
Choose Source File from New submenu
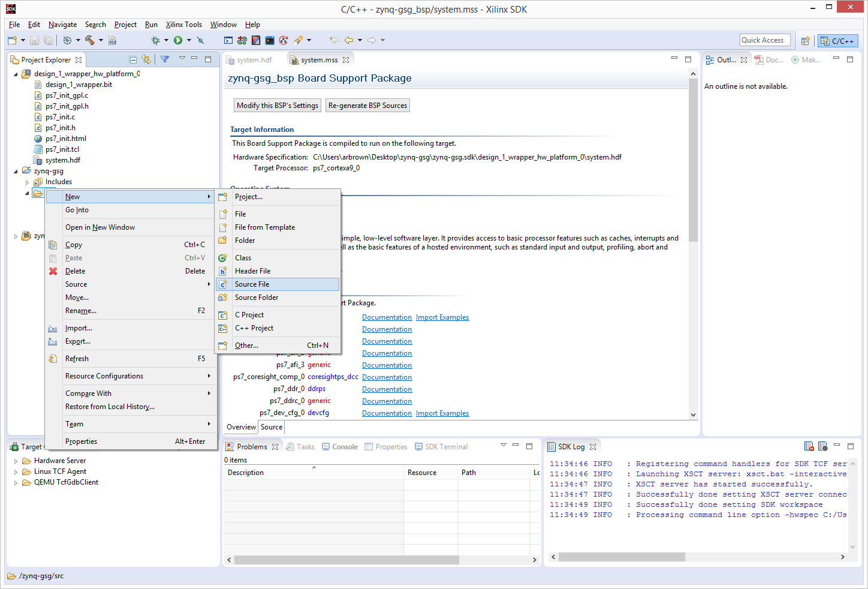click(278, 284)
